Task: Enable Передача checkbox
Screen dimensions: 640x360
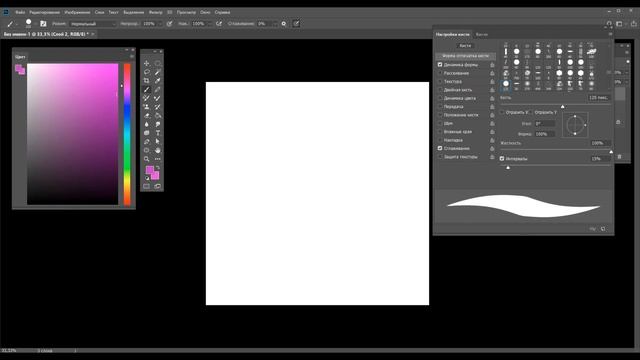Action: tap(440, 107)
